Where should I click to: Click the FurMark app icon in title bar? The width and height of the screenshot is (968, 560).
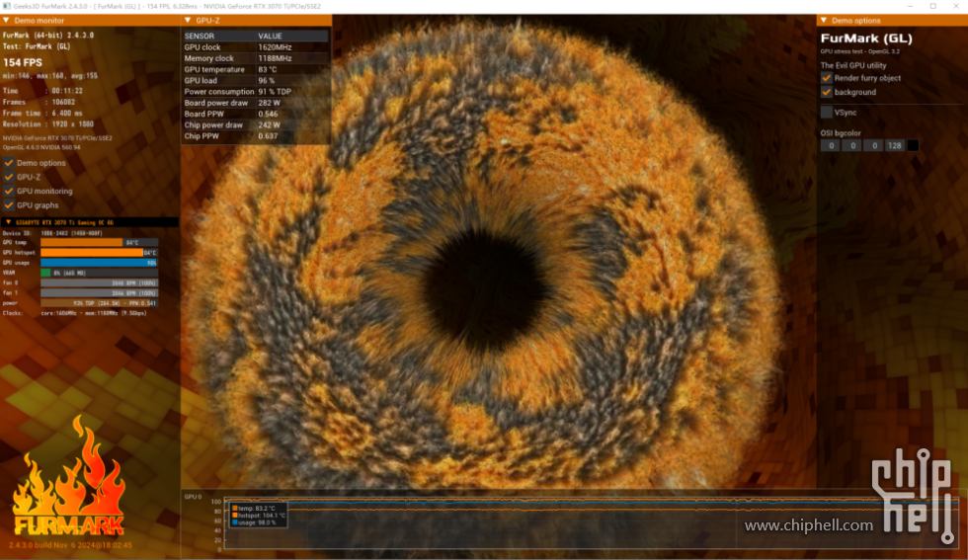coord(6,6)
